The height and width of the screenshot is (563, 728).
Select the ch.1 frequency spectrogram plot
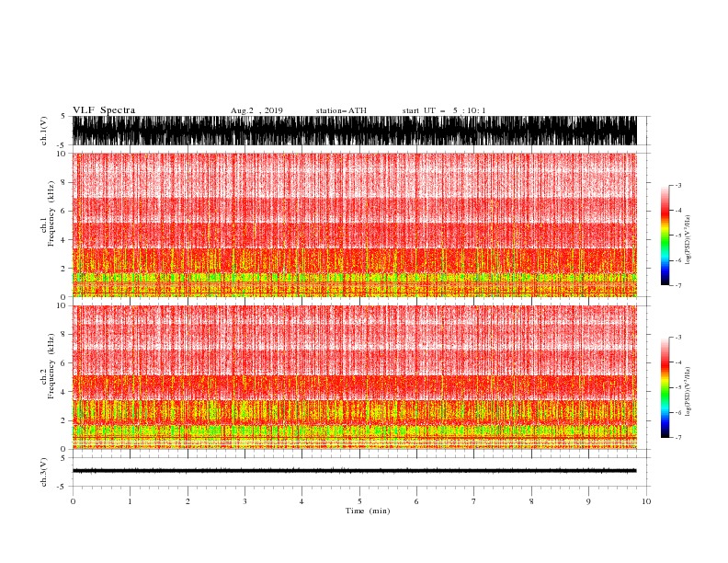point(355,224)
